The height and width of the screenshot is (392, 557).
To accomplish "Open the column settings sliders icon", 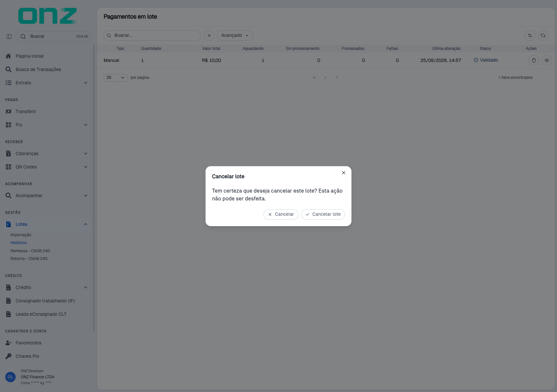I will [x=530, y=36].
